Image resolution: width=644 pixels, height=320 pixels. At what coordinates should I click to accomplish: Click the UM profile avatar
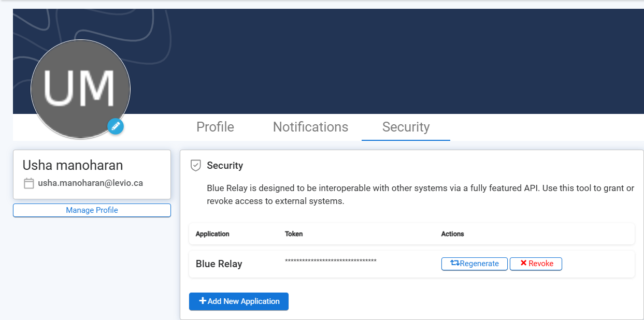(80, 89)
